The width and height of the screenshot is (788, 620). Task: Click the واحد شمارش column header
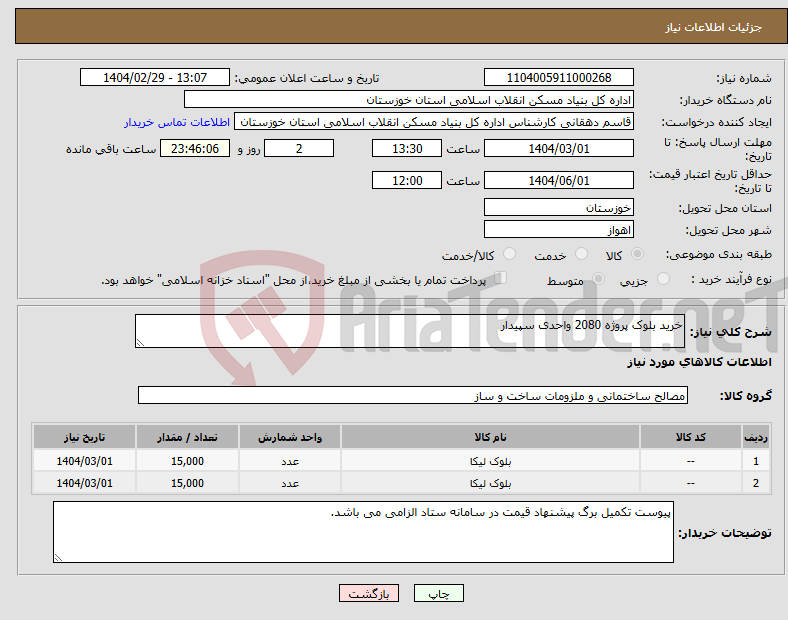[x=290, y=437]
